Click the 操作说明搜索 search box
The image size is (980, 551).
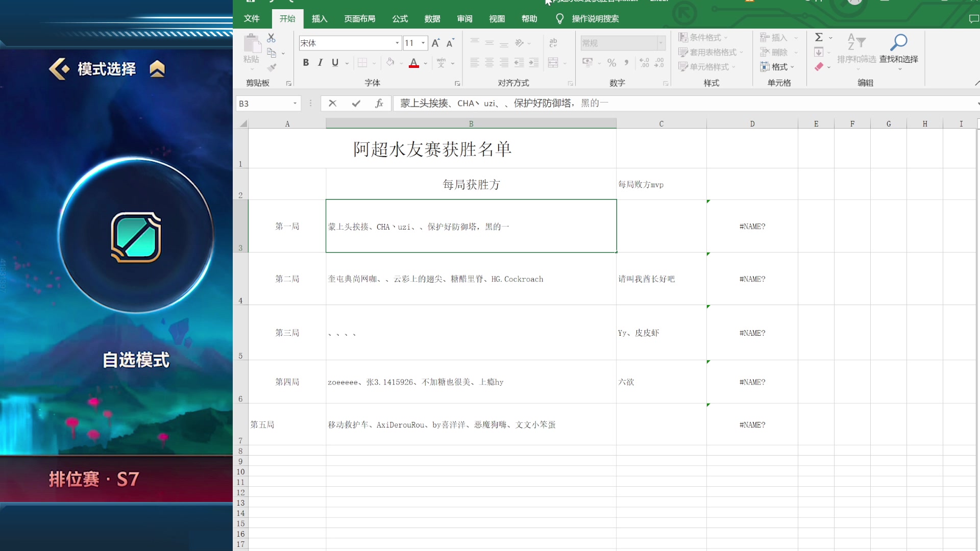594,18
